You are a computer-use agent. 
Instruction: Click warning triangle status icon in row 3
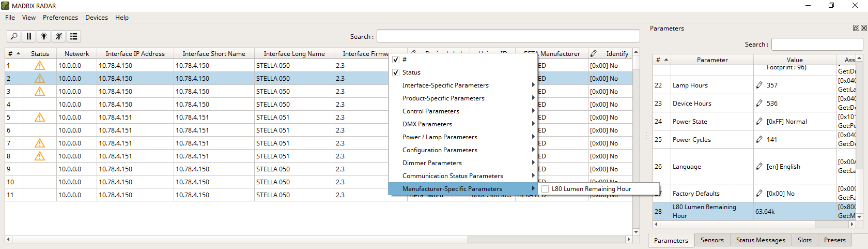coord(40,92)
